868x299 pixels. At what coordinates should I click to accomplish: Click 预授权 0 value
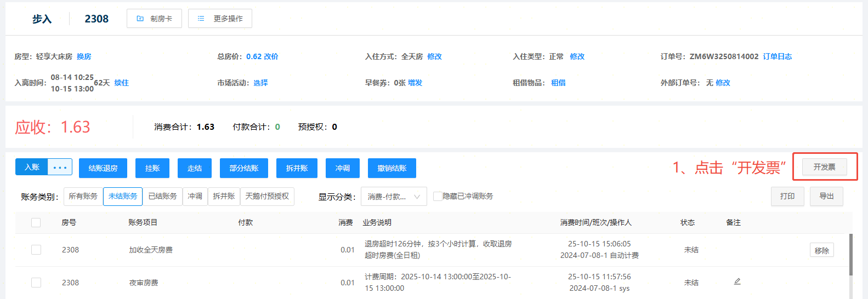pos(334,127)
